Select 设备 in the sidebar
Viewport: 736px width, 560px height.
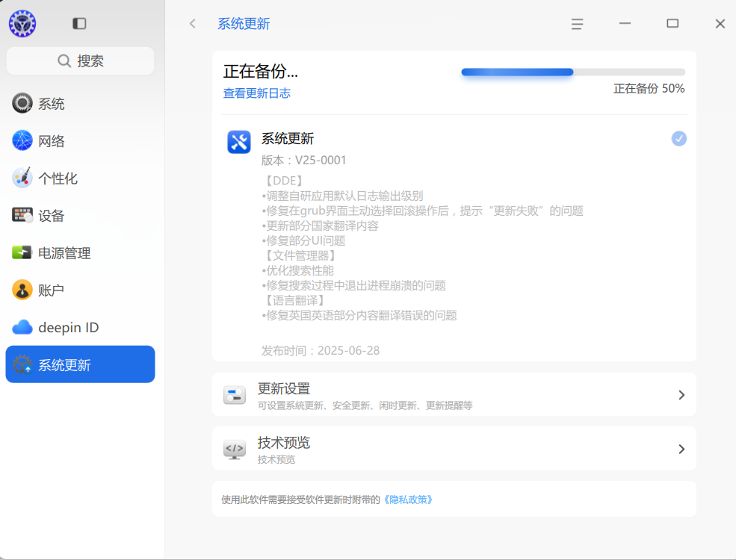[80, 215]
